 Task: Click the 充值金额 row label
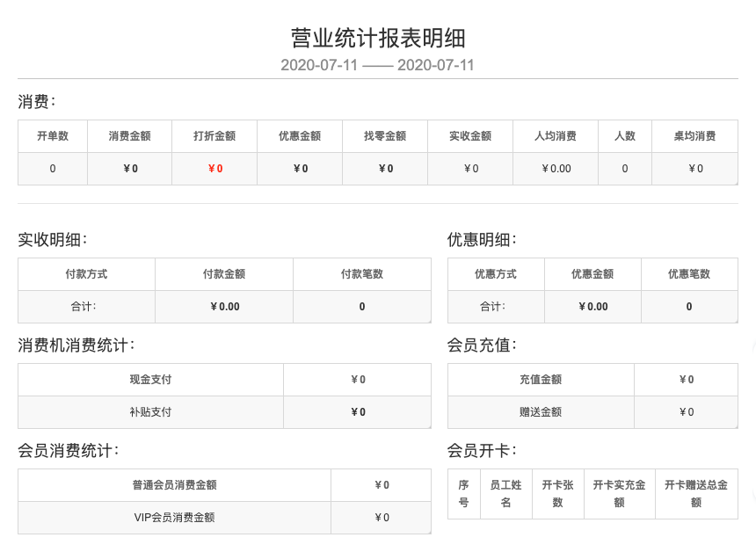(541, 380)
